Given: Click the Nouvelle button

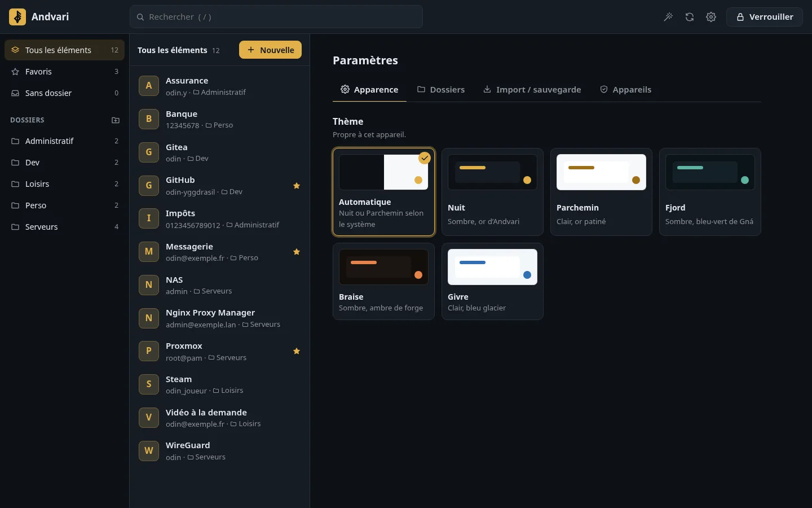Looking at the screenshot, I should tap(270, 50).
